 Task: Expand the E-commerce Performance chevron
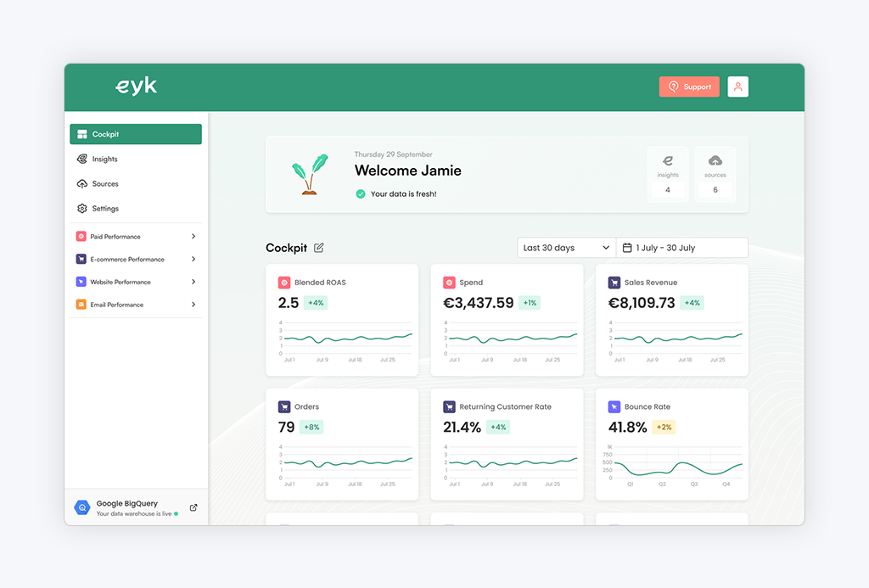193,259
